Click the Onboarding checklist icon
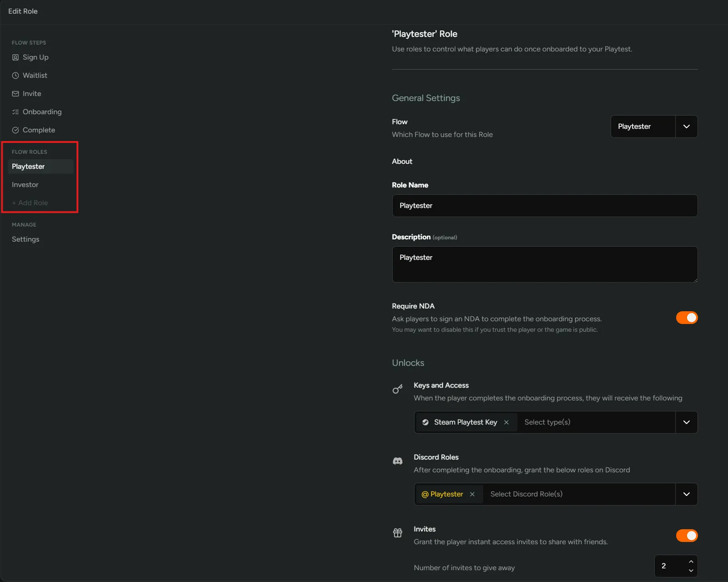The image size is (728, 582). [15, 112]
